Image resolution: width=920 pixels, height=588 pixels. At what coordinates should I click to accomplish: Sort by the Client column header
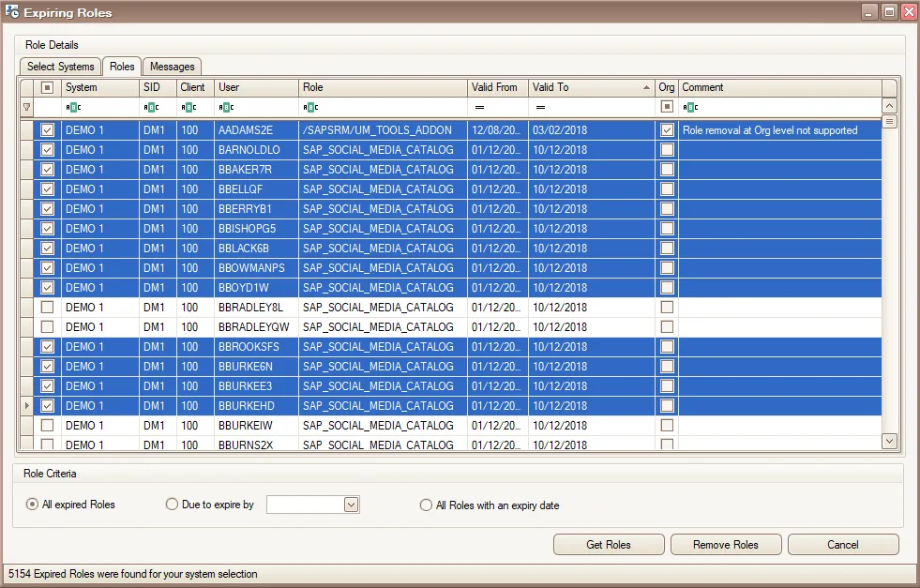tap(195, 87)
